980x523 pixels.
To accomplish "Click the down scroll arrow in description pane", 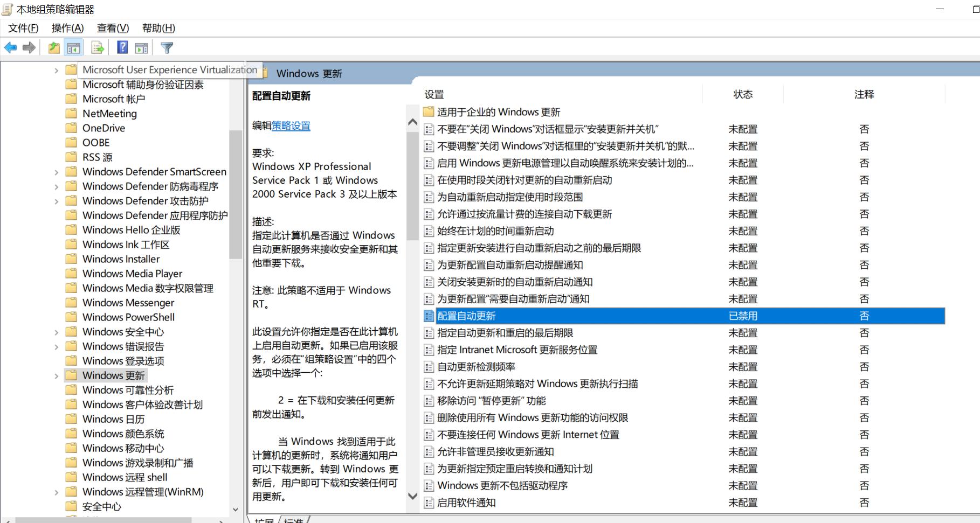I will pos(413,496).
